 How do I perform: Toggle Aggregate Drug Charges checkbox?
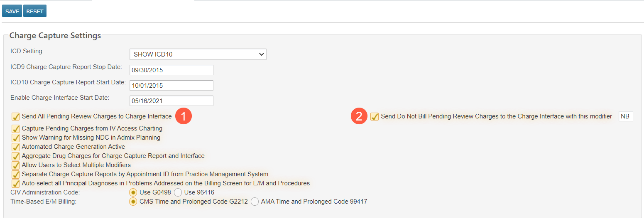point(16,156)
